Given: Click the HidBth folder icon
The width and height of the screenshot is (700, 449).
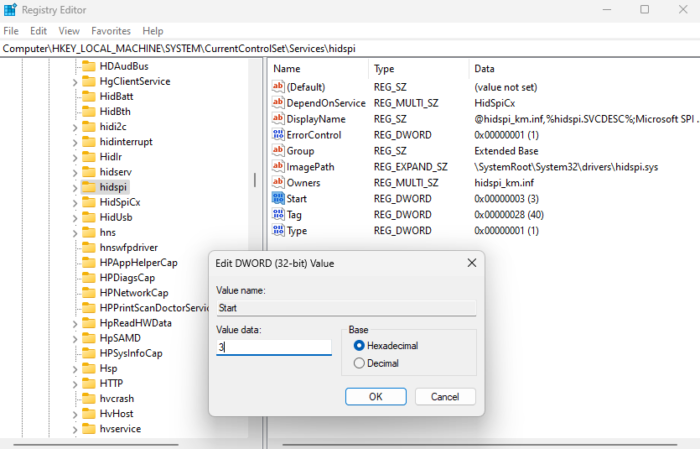Looking at the screenshot, I should pos(89,112).
